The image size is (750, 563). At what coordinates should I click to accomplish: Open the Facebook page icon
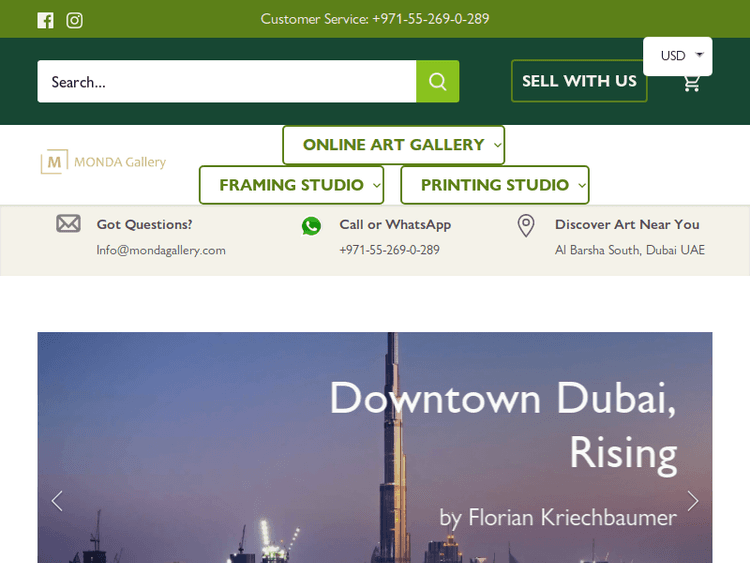(x=45, y=20)
